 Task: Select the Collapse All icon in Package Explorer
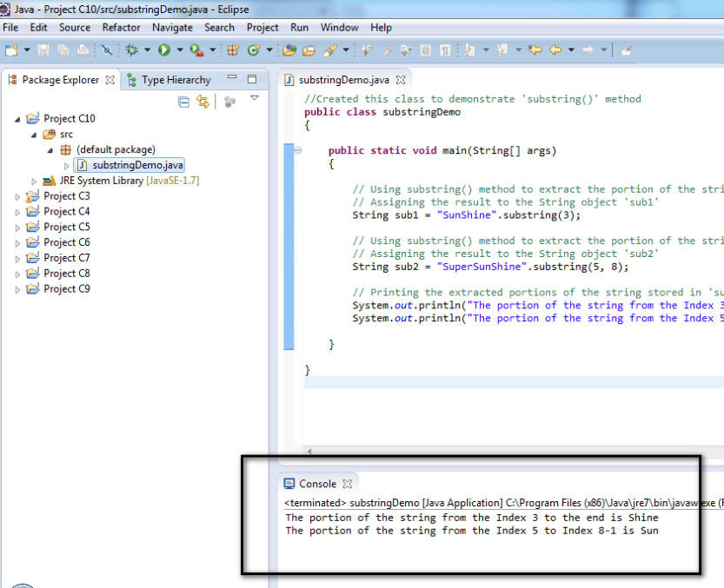click(183, 102)
